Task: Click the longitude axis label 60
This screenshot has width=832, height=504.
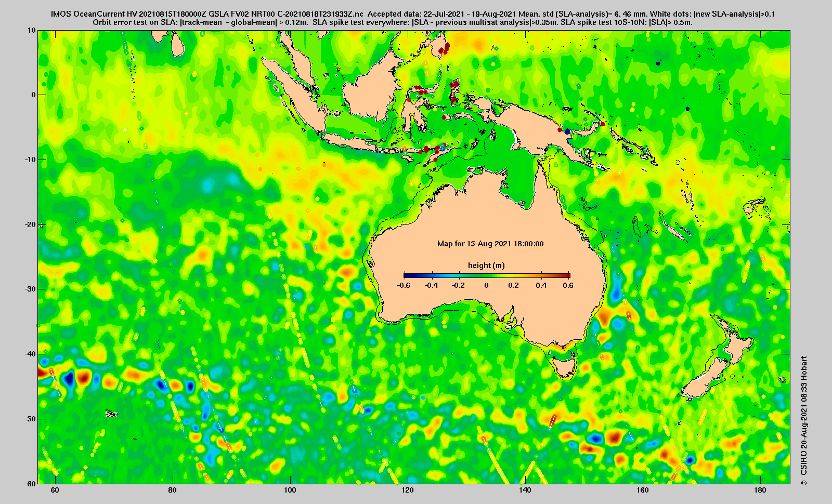Action: [x=55, y=490]
